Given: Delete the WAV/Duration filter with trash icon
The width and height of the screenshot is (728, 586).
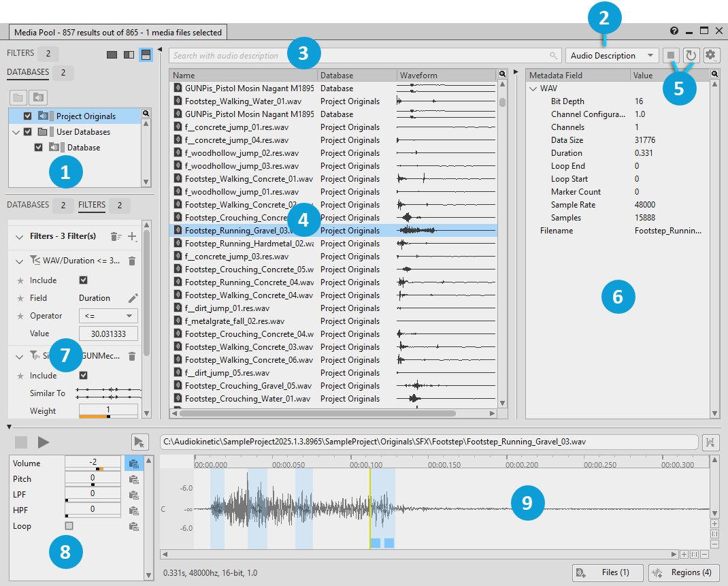Looking at the screenshot, I should point(132,261).
